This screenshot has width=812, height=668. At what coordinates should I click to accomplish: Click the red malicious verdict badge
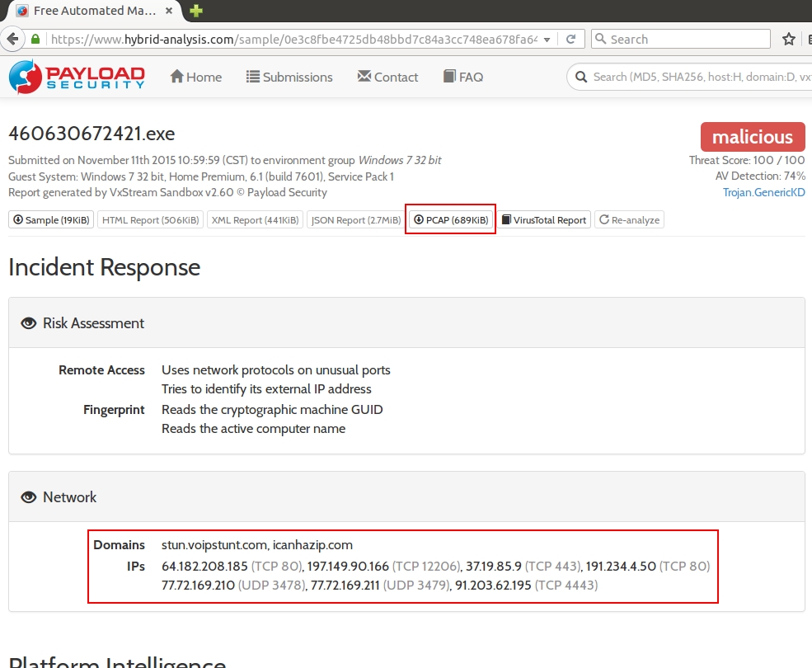pyautogui.click(x=753, y=137)
